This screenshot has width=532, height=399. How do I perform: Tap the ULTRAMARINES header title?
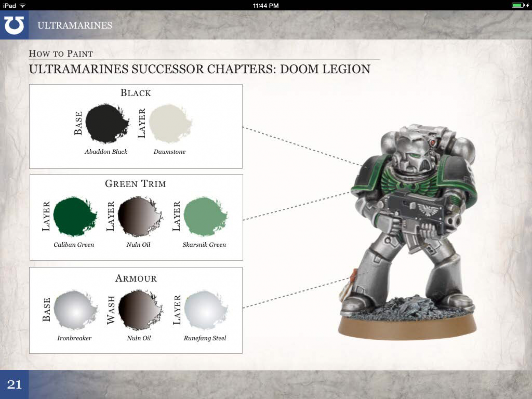(75, 25)
